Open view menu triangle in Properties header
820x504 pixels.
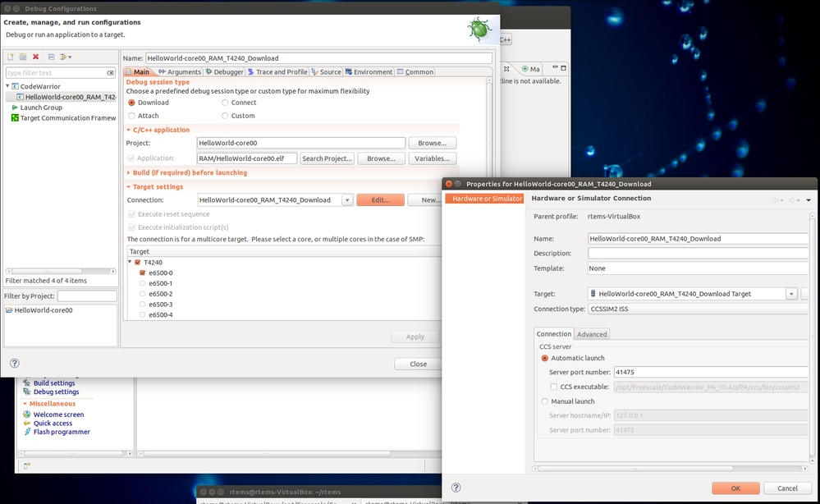[809, 200]
